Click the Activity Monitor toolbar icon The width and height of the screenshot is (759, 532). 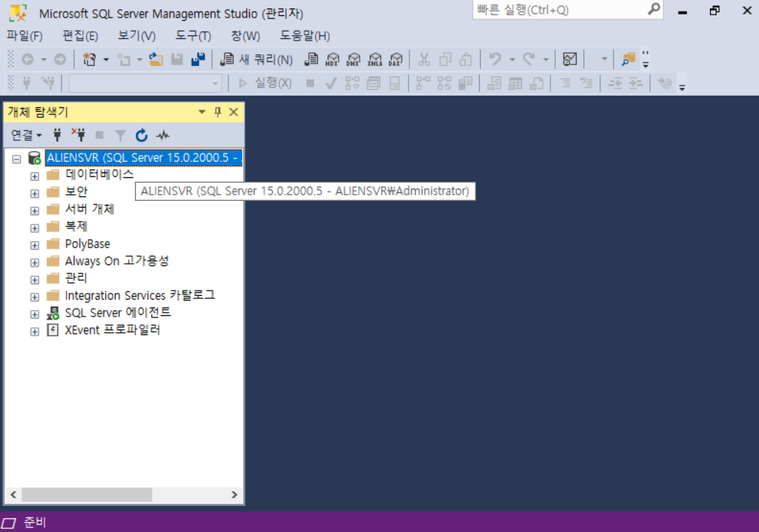coord(570,59)
